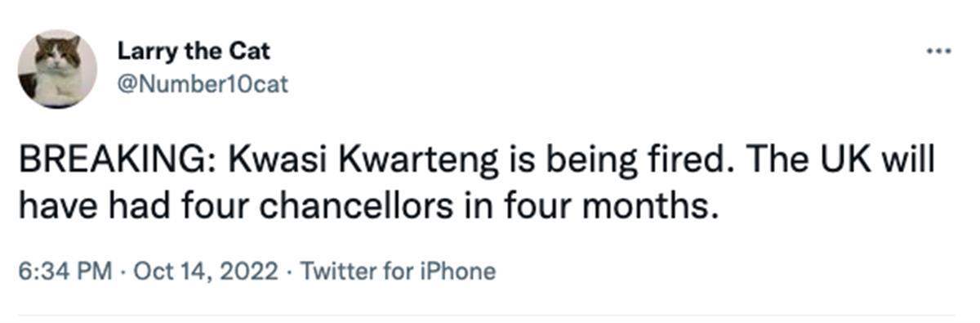Click the word "Cat" in display name
This screenshot has height=323, width=980.
pos(250,51)
